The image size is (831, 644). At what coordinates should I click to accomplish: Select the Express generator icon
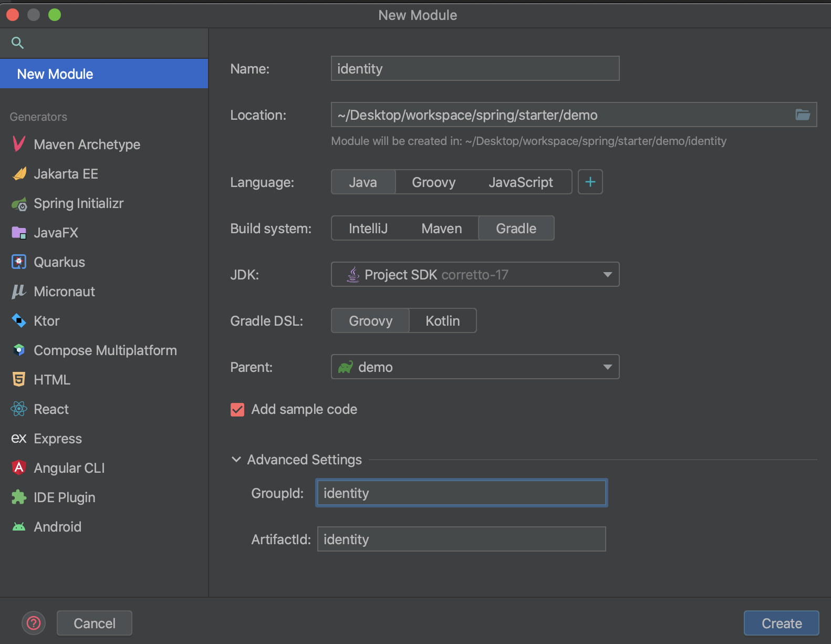click(x=19, y=439)
